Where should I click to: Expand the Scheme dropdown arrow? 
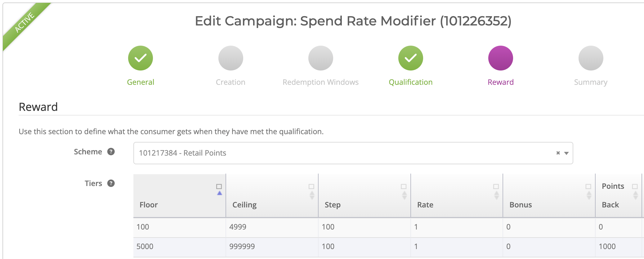(566, 153)
